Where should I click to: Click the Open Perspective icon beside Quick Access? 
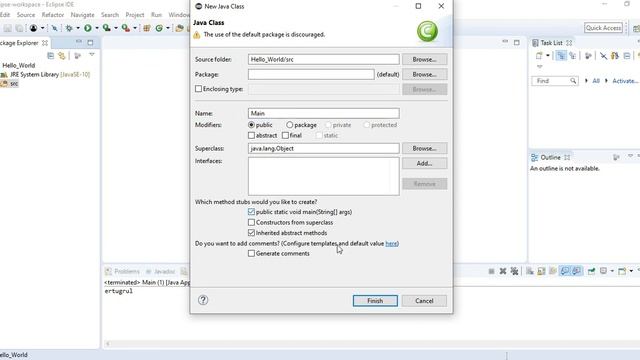click(636, 28)
